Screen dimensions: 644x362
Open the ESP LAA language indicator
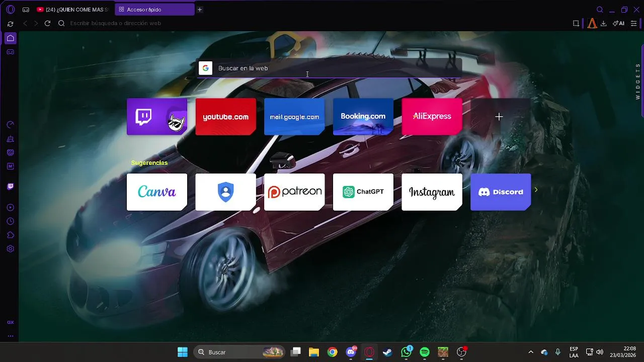coord(574,352)
